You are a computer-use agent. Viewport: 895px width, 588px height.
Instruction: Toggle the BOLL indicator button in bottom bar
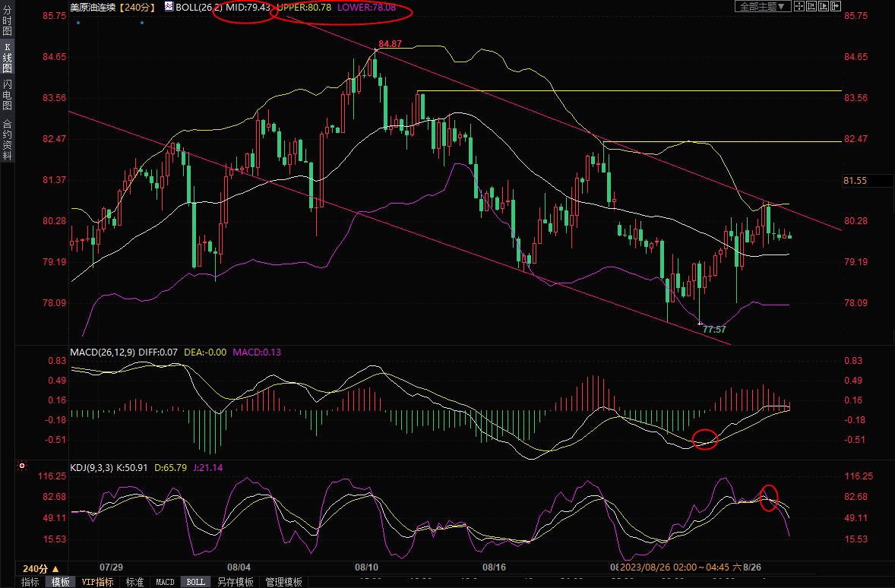coord(196,582)
